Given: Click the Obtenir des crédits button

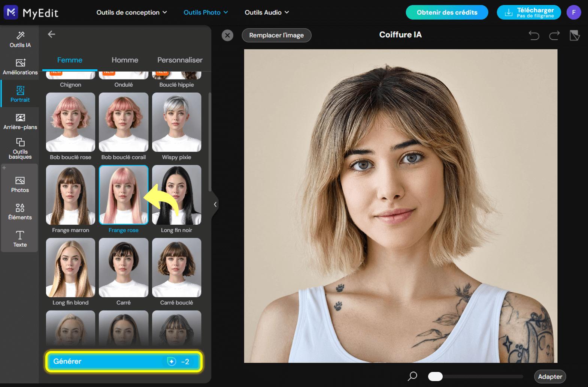Looking at the screenshot, I should pos(447,12).
